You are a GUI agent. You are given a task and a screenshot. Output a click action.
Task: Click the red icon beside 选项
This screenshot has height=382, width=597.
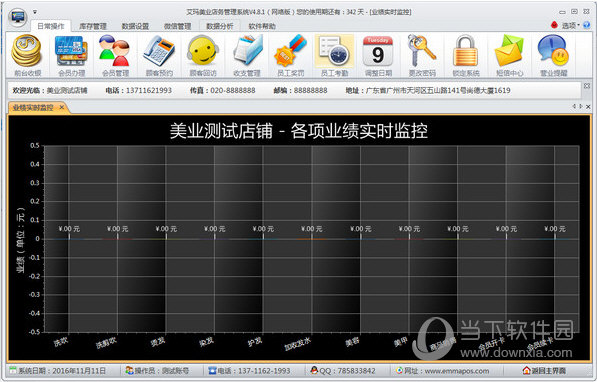(554, 25)
